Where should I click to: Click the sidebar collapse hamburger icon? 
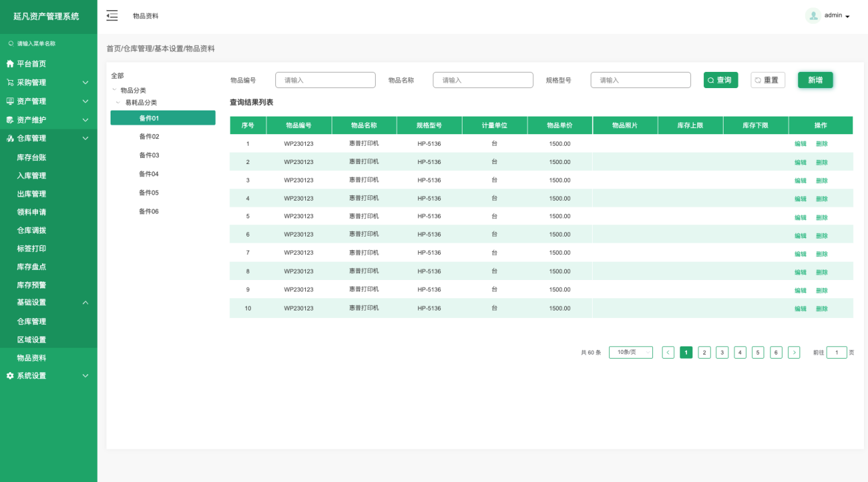pyautogui.click(x=112, y=16)
